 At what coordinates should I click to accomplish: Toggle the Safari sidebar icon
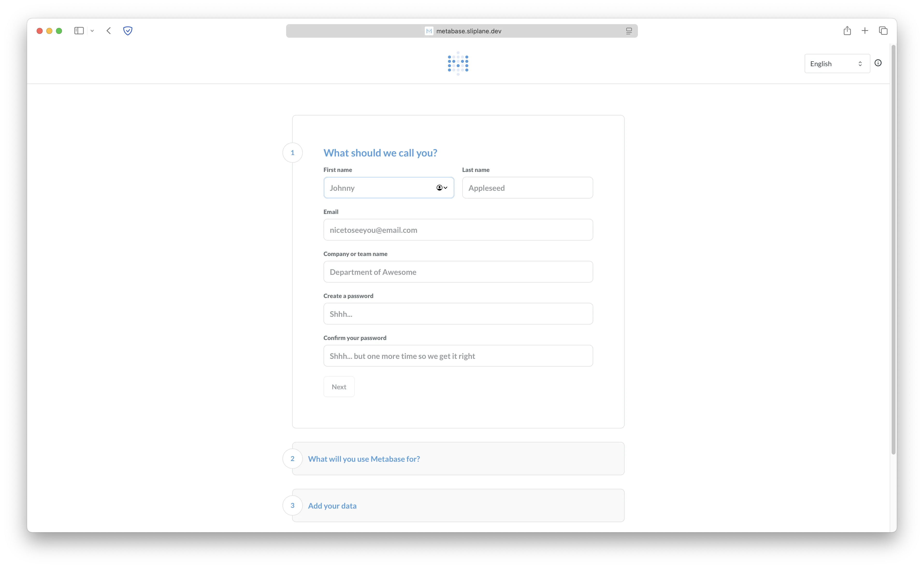(x=79, y=30)
